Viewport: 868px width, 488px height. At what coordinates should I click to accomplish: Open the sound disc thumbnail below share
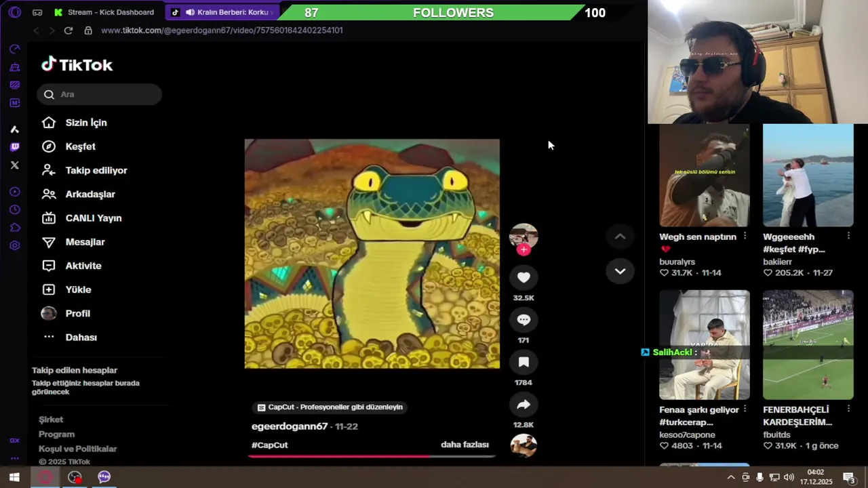coord(524,446)
